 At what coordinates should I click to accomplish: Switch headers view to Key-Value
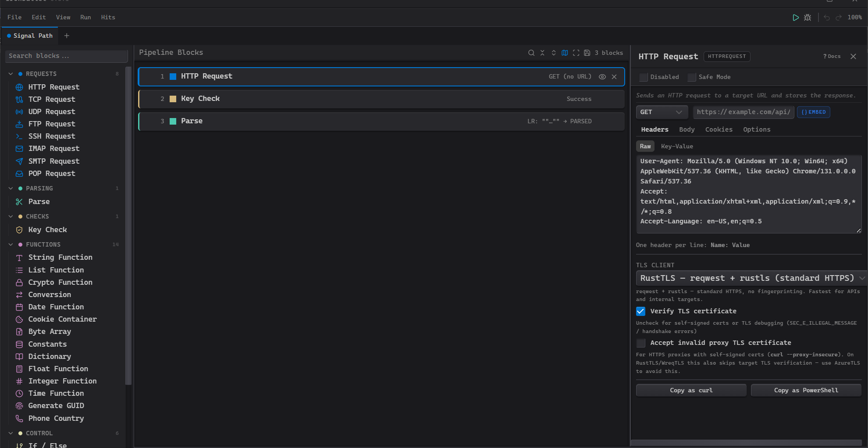pyautogui.click(x=677, y=146)
